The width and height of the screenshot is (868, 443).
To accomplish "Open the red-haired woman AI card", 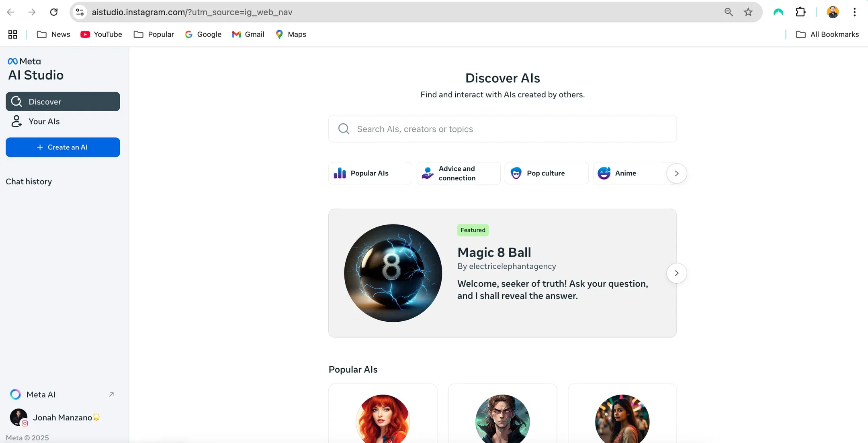I will click(x=383, y=414).
